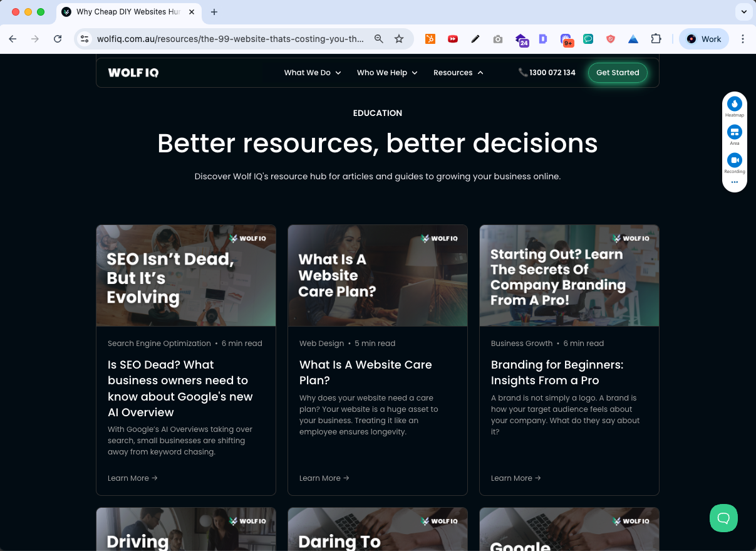Viewport: 756px width, 551px height.
Task: Expand the What We Do menu
Action: pos(312,73)
